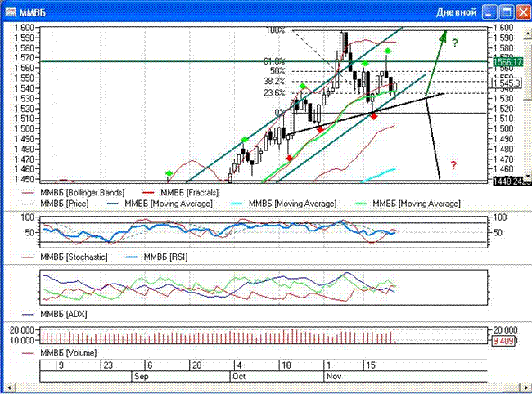Click the date 23 on the time axis

(x=108, y=365)
